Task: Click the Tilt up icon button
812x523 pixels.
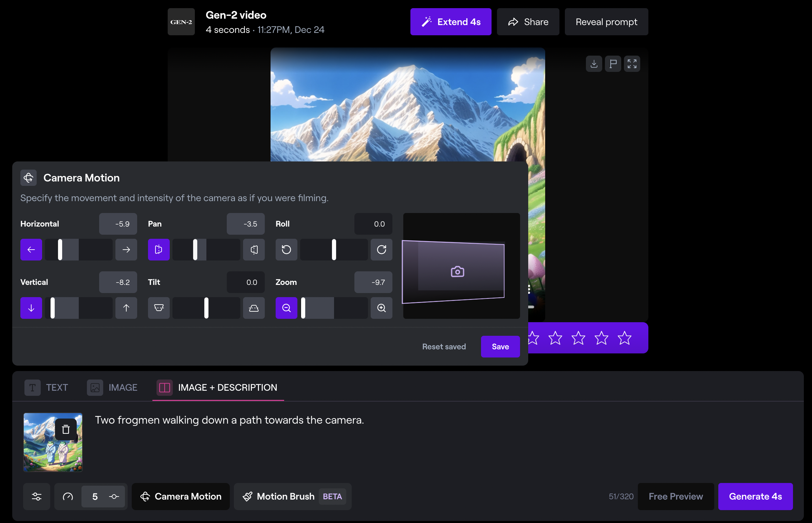Action: (x=254, y=308)
